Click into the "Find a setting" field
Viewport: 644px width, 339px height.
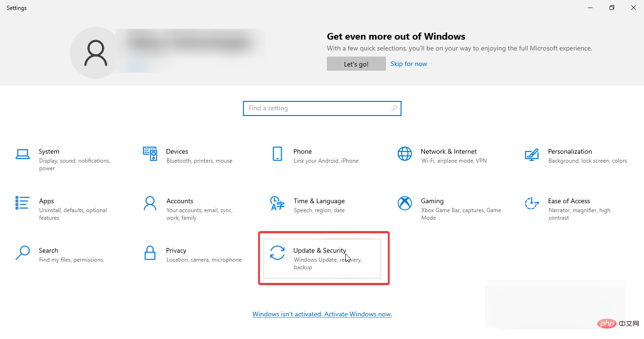(322, 108)
